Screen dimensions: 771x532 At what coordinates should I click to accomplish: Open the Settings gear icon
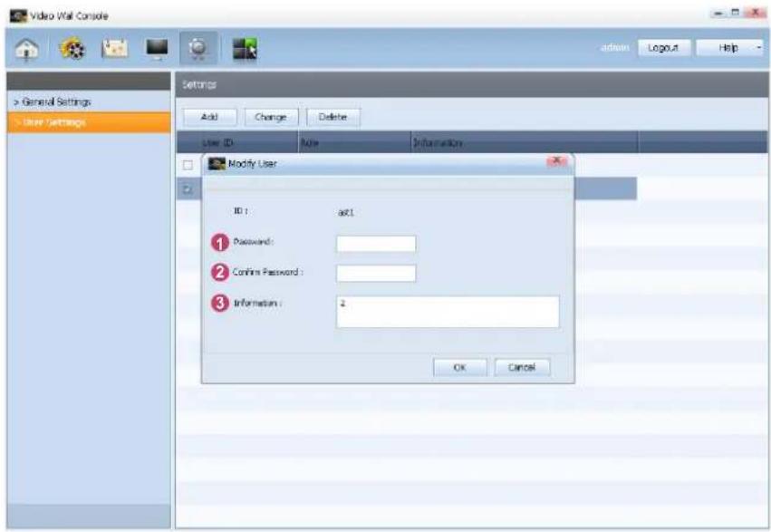[198, 48]
